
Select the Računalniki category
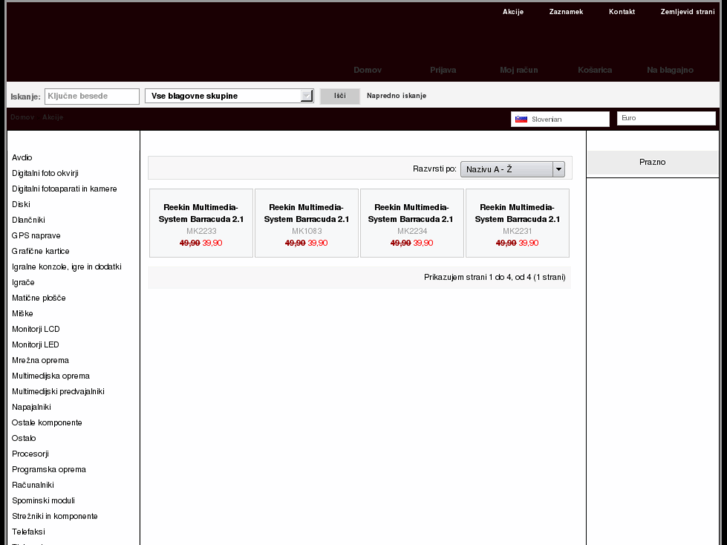[x=33, y=485]
